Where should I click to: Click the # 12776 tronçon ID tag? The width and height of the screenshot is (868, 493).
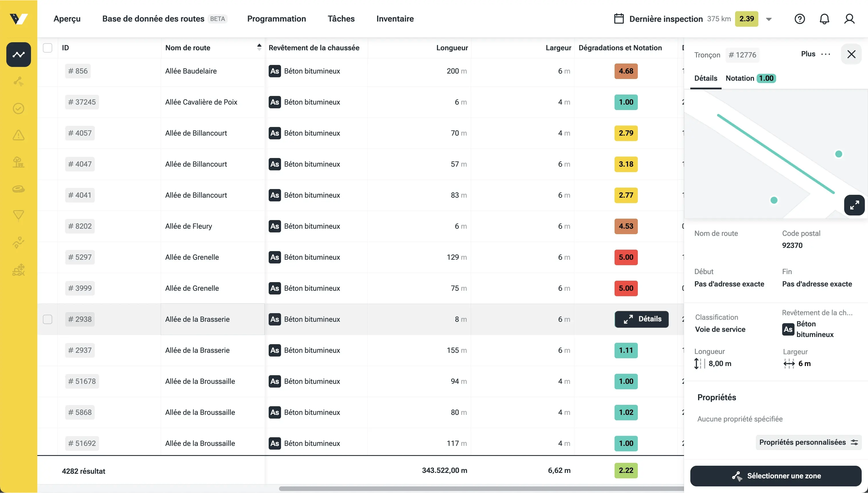742,55
